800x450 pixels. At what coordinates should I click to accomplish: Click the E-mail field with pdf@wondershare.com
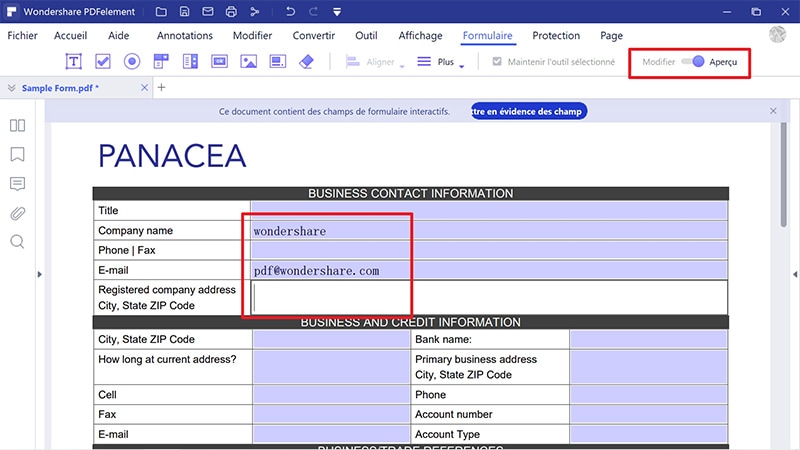coord(489,270)
